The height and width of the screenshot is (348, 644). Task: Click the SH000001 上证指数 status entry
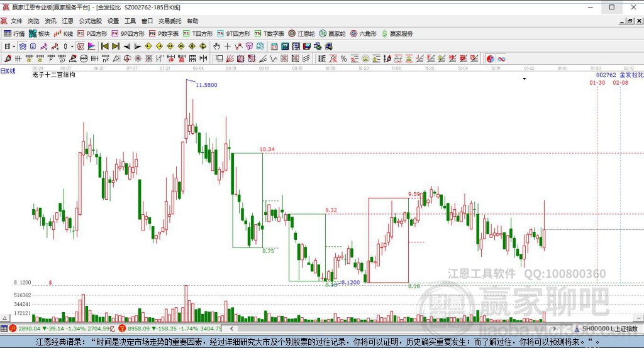coord(609,329)
